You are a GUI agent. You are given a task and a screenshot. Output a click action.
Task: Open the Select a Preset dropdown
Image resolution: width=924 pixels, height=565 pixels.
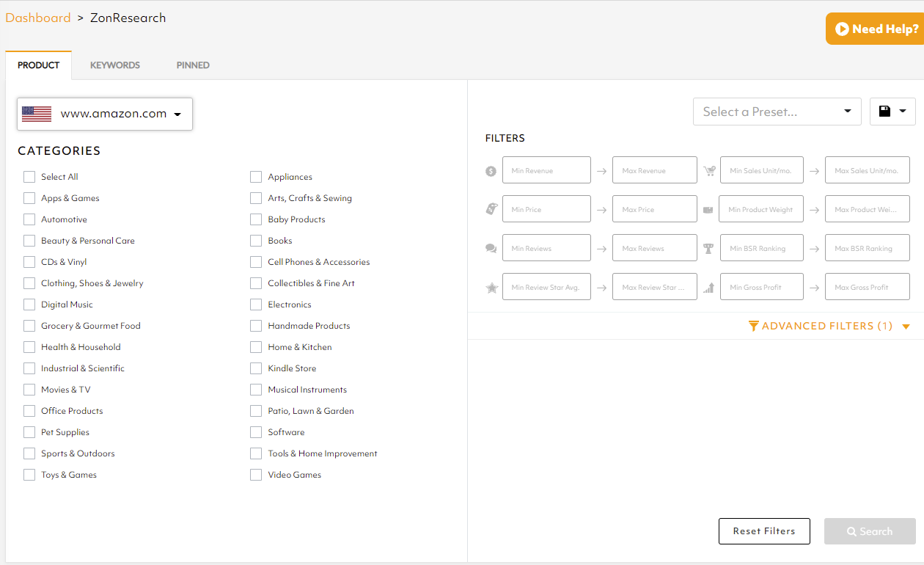pyautogui.click(x=777, y=112)
